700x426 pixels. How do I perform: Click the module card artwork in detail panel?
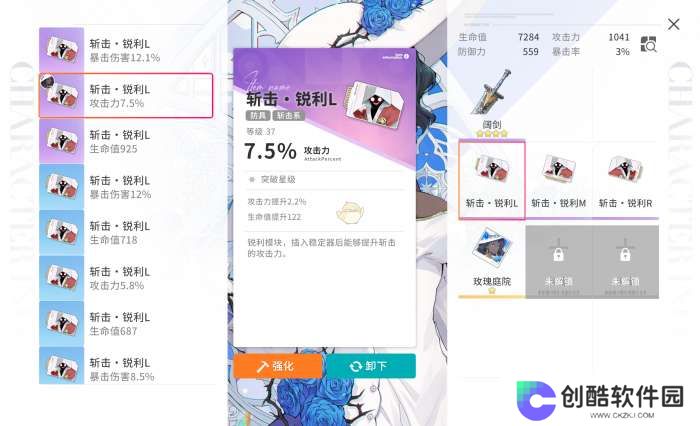coord(374,104)
